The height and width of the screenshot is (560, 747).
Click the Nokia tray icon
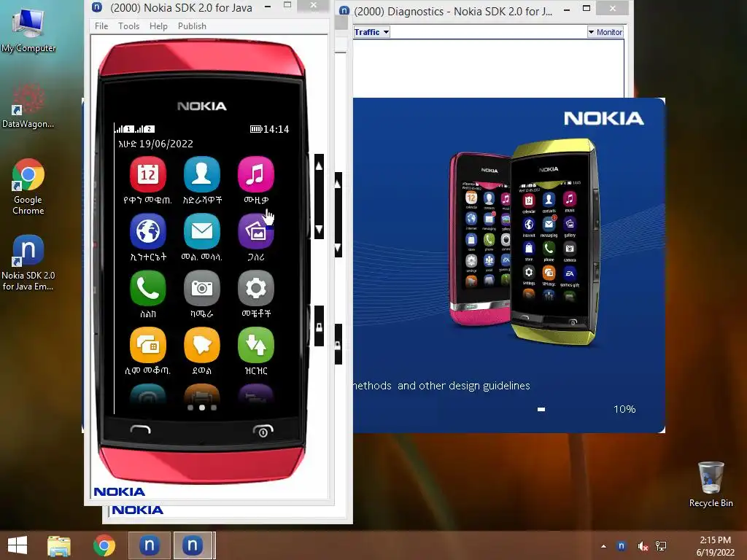point(622,546)
